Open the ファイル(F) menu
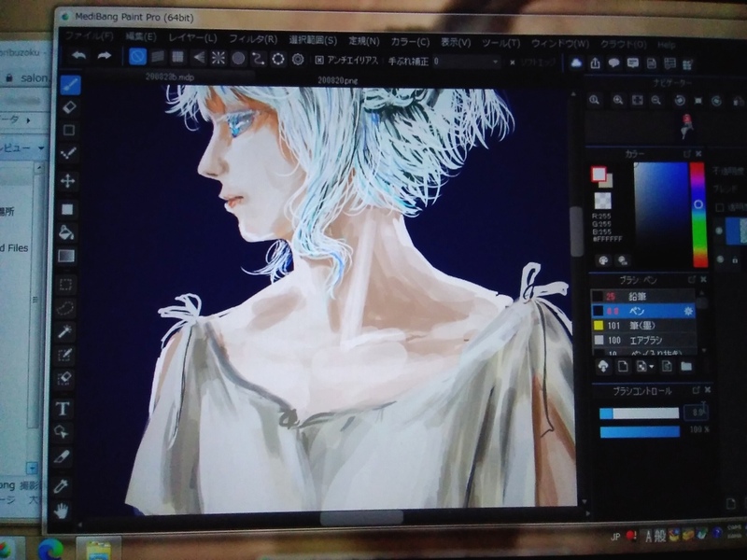The width and height of the screenshot is (747, 560). point(90,36)
